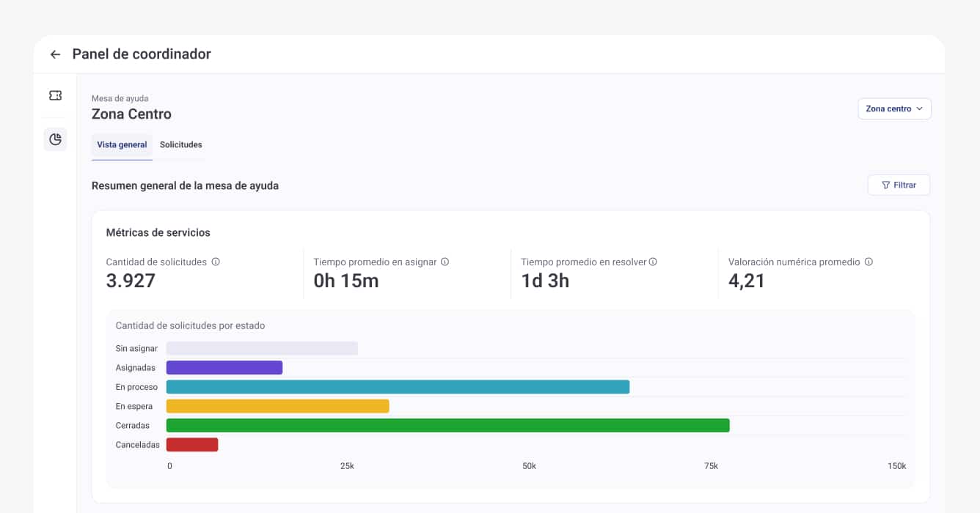Click info icon beside Tiempo promedio en asignar
Image resolution: width=980 pixels, height=513 pixels.
click(x=445, y=262)
